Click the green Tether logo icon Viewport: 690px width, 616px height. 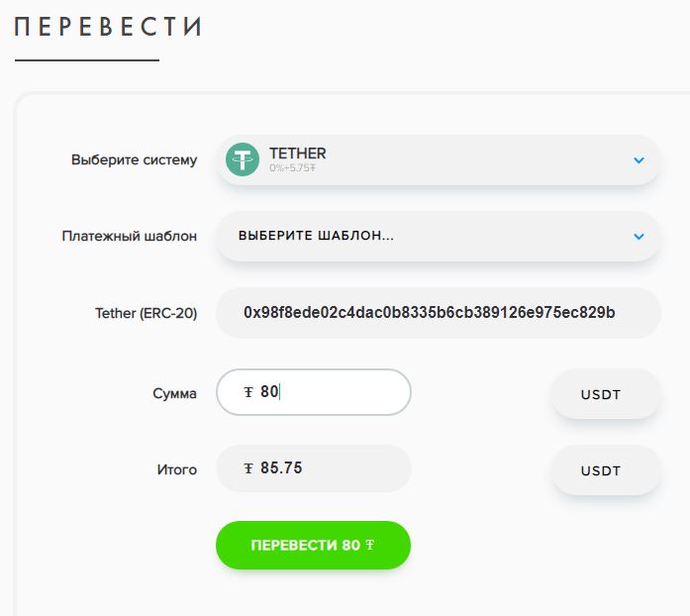243,159
